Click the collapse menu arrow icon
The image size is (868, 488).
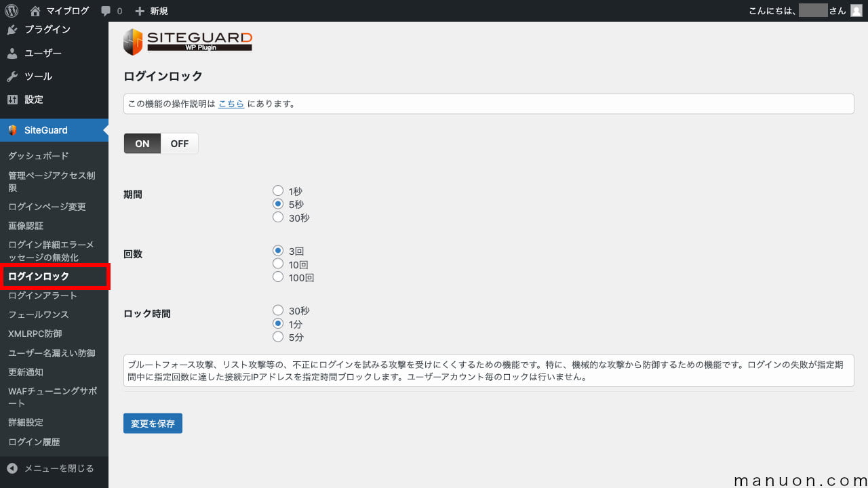(x=12, y=468)
